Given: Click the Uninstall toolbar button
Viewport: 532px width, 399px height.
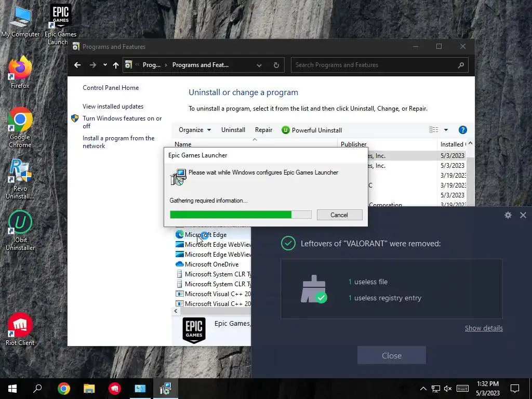Looking at the screenshot, I should [x=233, y=130].
